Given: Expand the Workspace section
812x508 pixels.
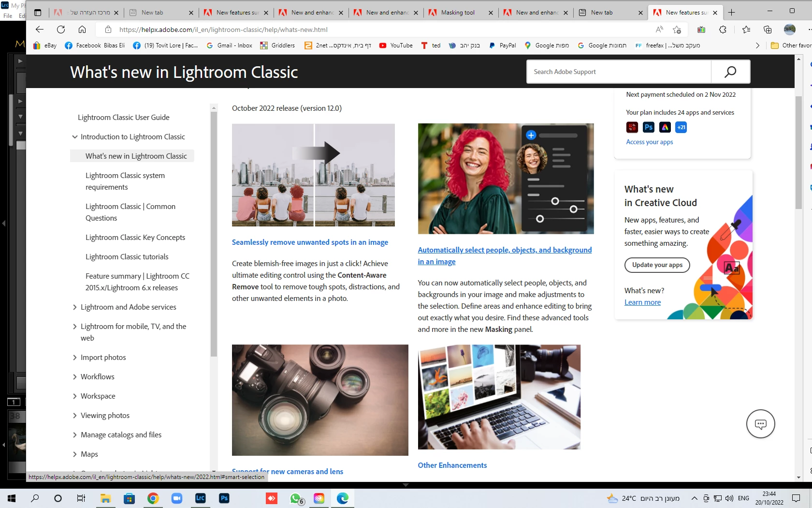Looking at the screenshot, I should 75,396.
